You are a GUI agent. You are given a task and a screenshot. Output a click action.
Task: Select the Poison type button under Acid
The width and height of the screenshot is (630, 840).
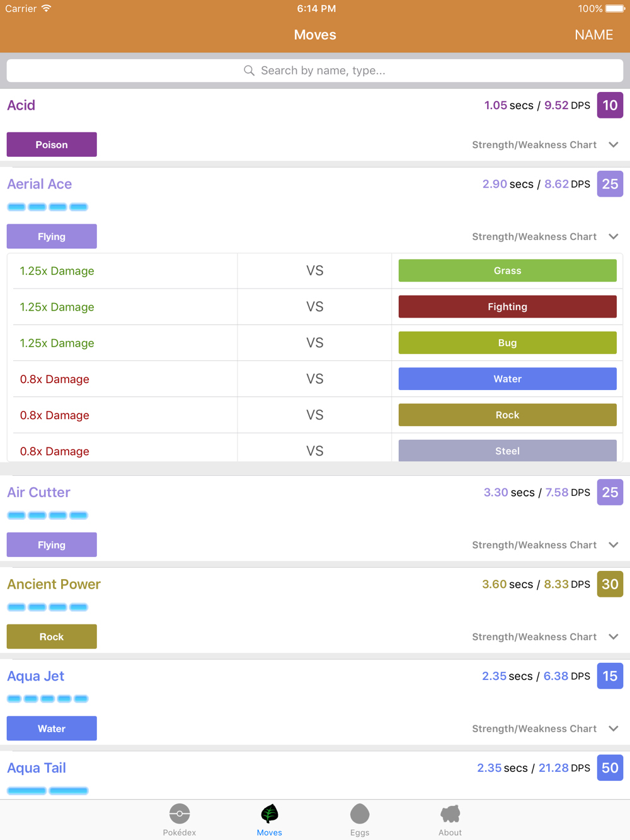(52, 144)
